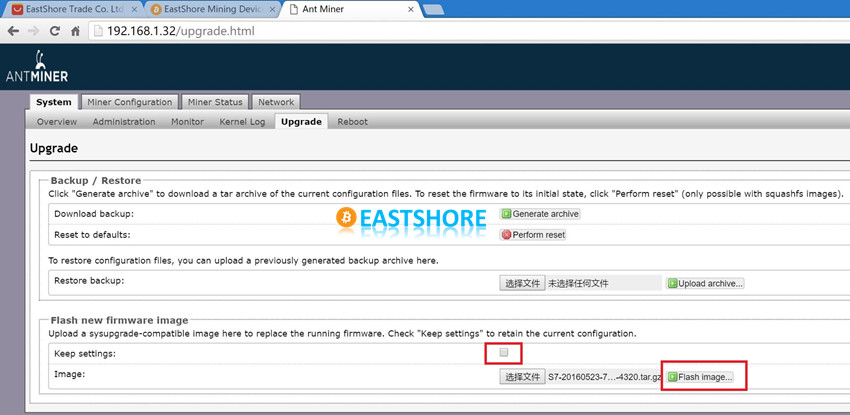This screenshot has width=850, height=415.
Task: Click the Keep settings label
Action: pyautogui.click(x=85, y=354)
